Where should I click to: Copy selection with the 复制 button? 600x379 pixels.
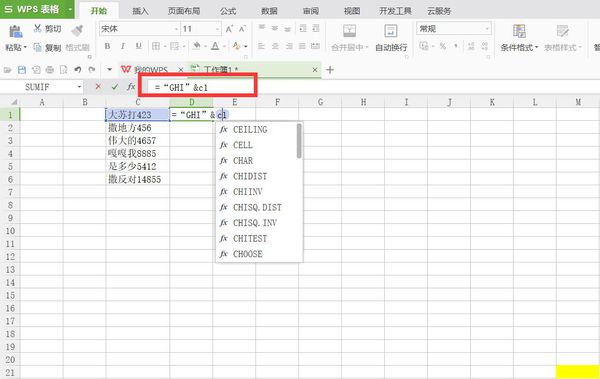point(47,47)
